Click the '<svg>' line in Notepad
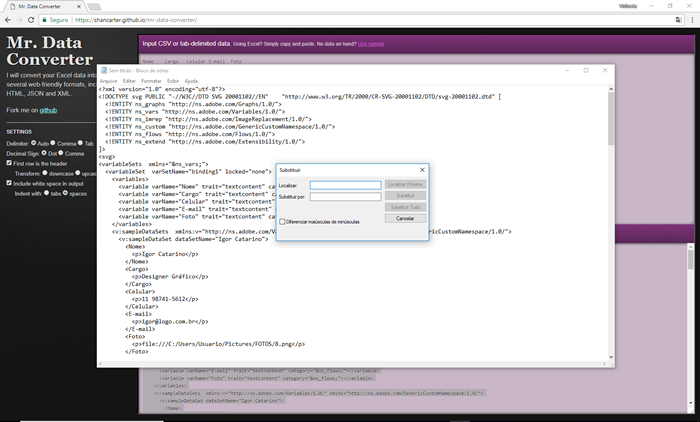This screenshot has height=422, width=700. (x=107, y=157)
